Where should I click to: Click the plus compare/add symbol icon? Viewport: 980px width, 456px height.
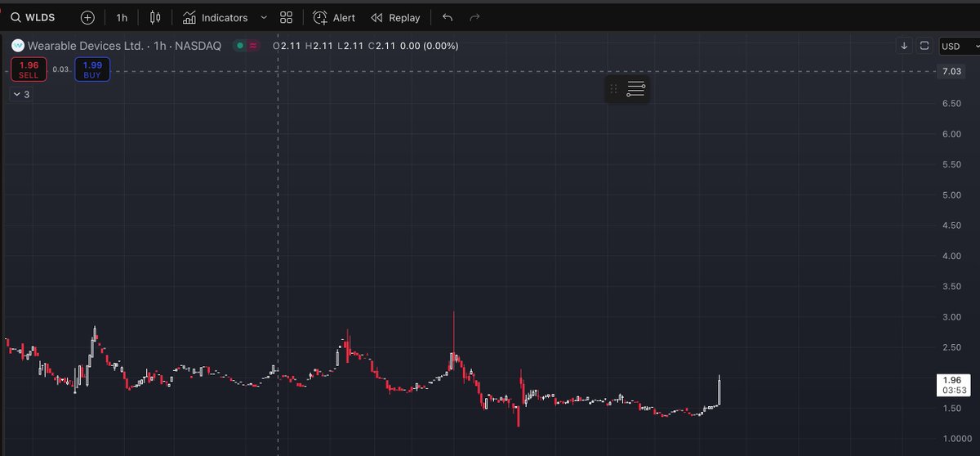point(87,17)
